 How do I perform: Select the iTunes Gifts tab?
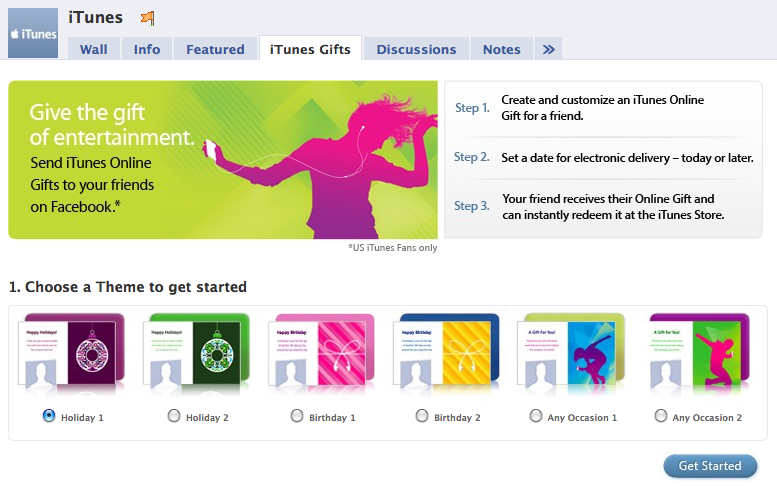pyautogui.click(x=310, y=49)
